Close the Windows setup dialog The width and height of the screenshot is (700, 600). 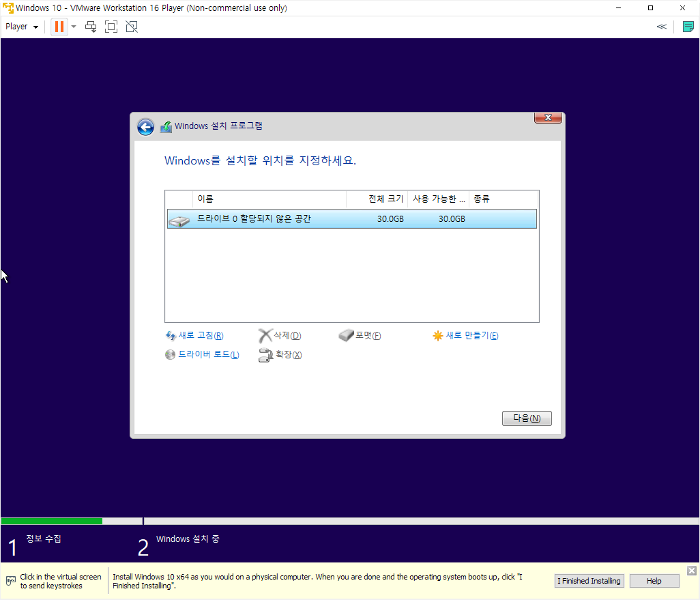click(549, 117)
